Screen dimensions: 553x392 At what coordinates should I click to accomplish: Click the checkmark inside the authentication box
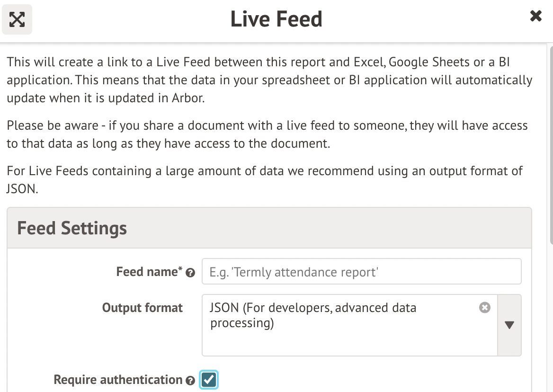click(209, 379)
